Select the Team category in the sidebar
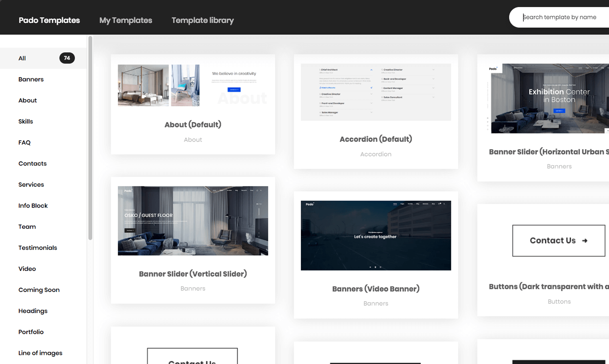This screenshot has height=364, width=609. coord(27,226)
